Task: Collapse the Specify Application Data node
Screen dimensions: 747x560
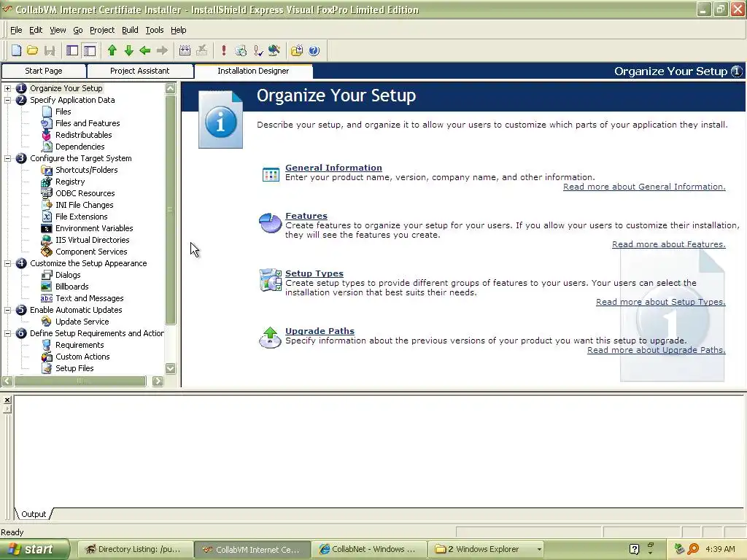Action: pyautogui.click(x=7, y=100)
